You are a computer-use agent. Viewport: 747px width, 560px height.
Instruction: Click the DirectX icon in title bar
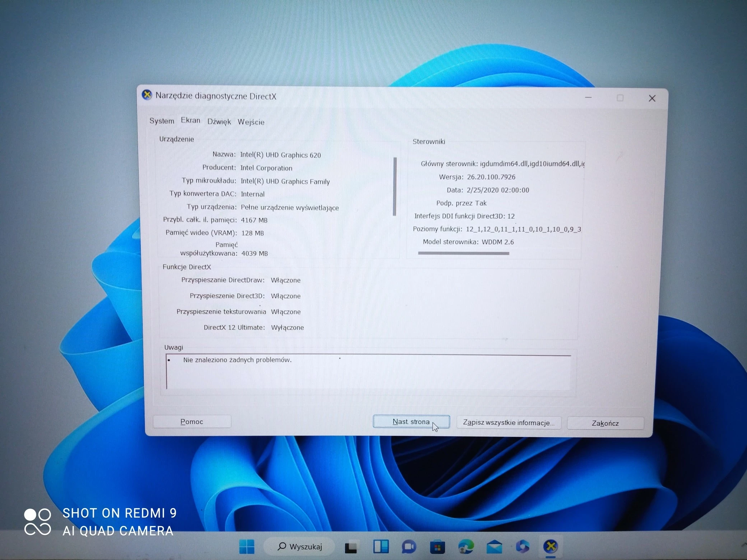click(x=147, y=95)
